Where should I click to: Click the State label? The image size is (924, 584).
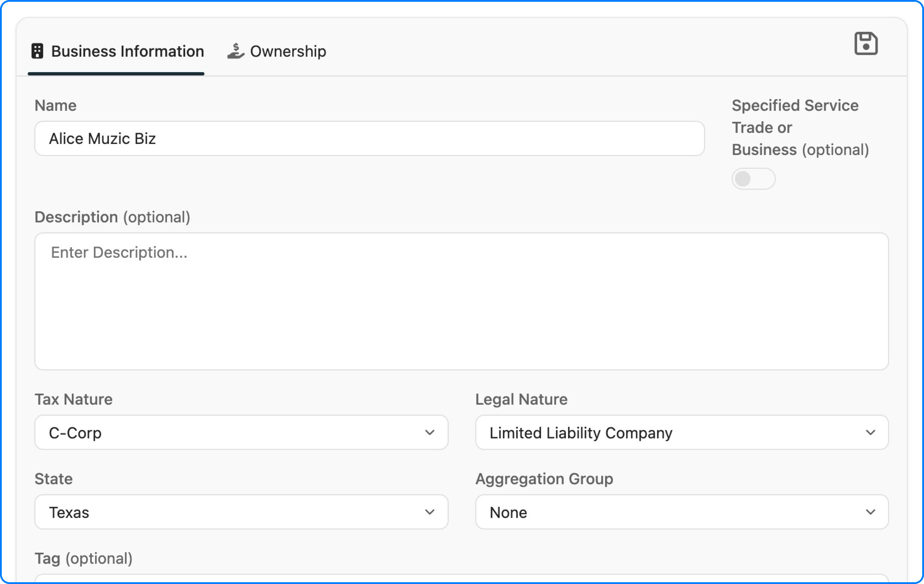54,479
